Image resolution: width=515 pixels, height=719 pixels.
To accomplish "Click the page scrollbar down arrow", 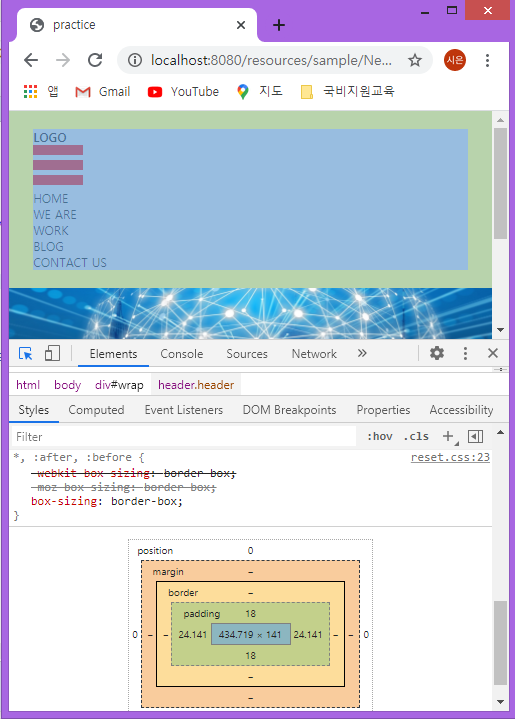I will [500, 330].
